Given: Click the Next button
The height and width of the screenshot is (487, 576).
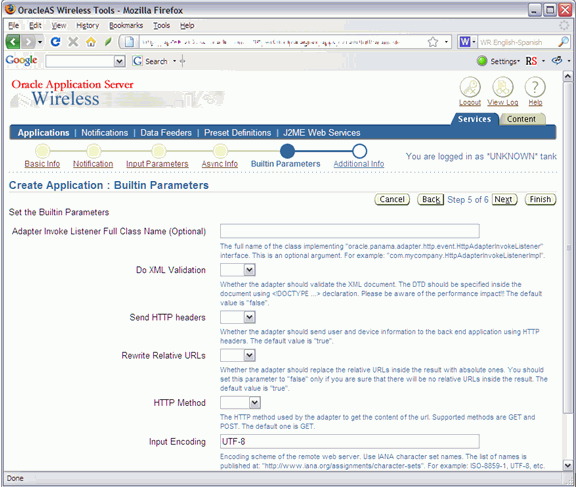Looking at the screenshot, I should coord(504,199).
